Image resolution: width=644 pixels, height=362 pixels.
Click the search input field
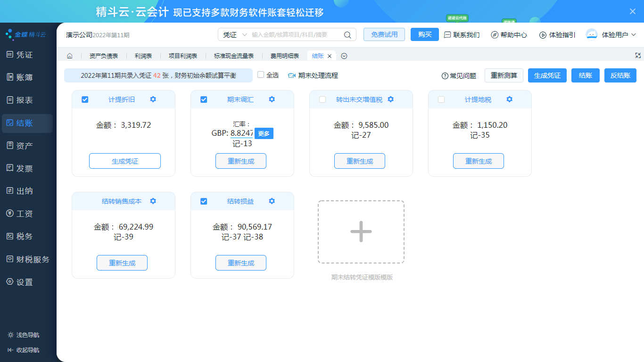click(295, 35)
